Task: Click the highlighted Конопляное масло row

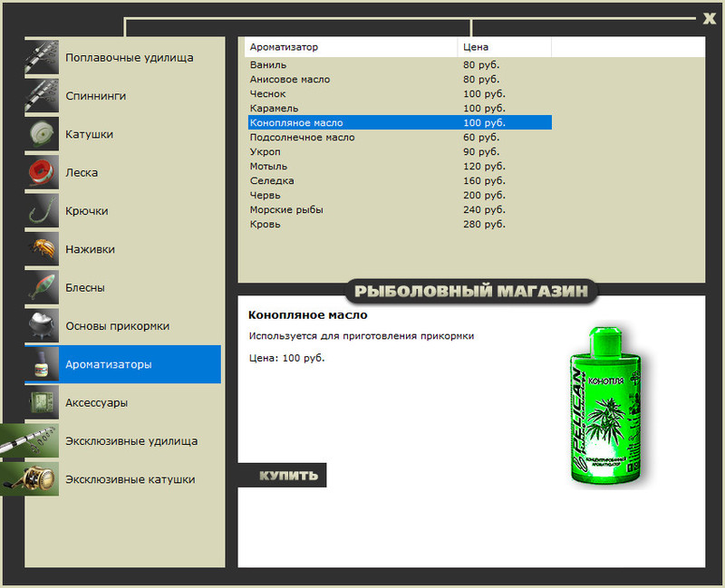Action: coord(400,122)
